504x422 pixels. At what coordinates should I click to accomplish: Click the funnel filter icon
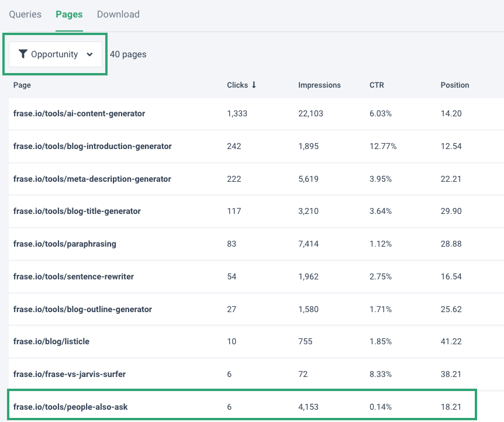coord(23,54)
